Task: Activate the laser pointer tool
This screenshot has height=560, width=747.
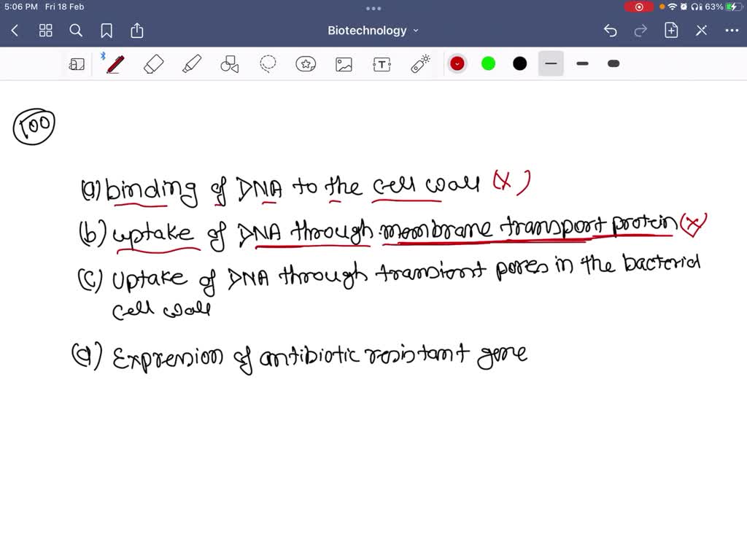Action: point(420,64)
